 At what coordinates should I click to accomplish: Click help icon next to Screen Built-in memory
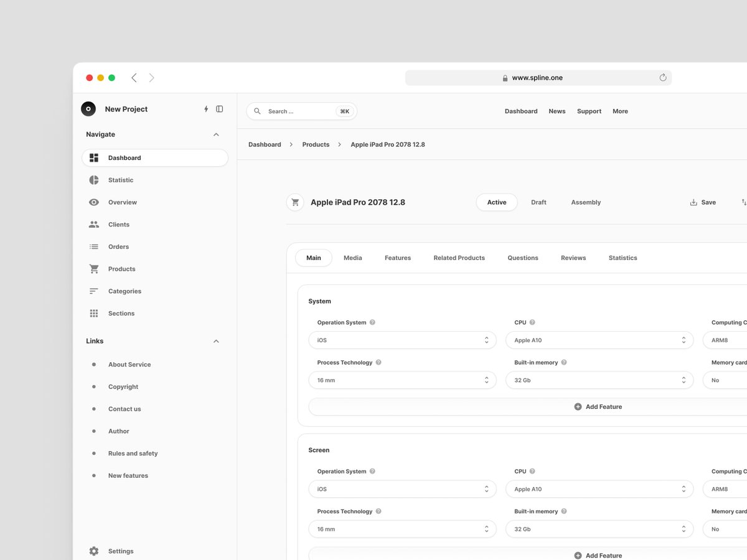[564, 511]
